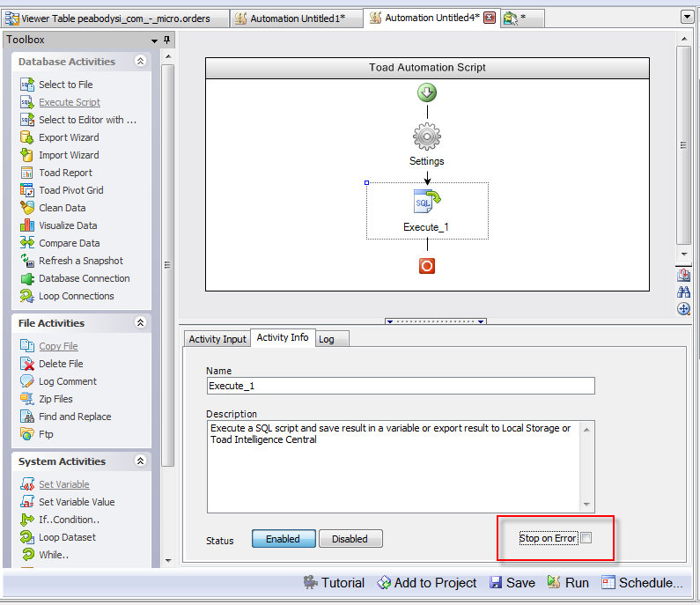Viewport: 700px width, 605px height.
Task: Save the automation script
Action: (512, 583)
